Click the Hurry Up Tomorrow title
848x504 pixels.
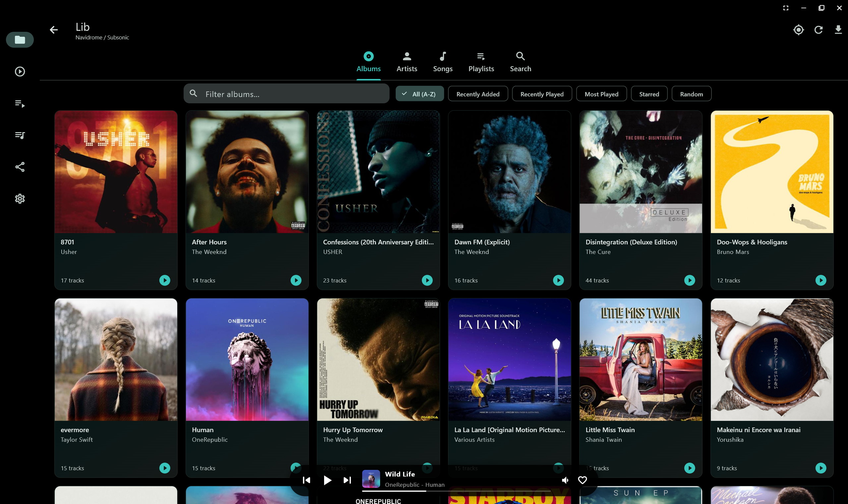click(x=353, y=429)
